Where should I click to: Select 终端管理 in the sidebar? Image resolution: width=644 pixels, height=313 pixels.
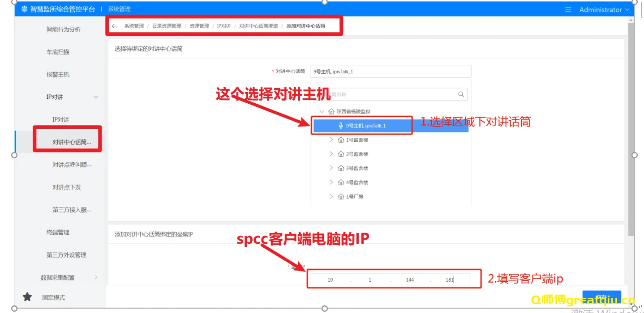coord(58,232)
